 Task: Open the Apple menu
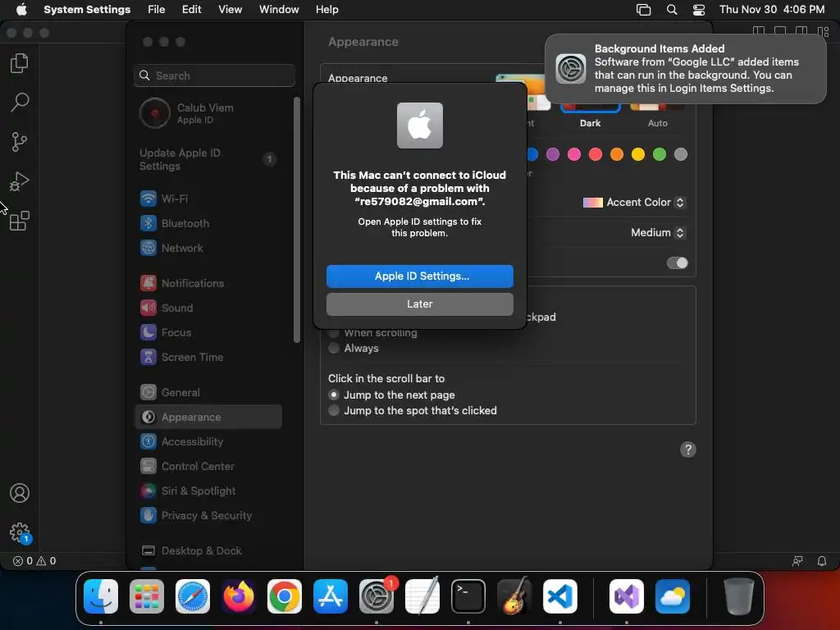pyautogui.click(x=21, y=10)
